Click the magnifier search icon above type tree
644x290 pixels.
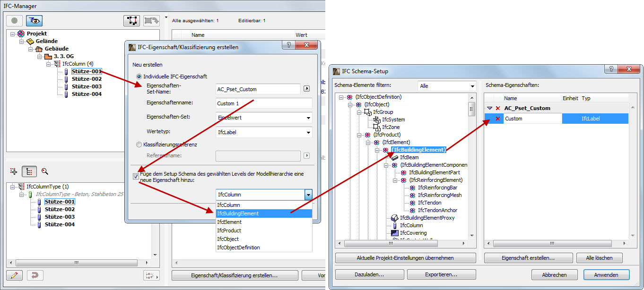pos(45,171)
